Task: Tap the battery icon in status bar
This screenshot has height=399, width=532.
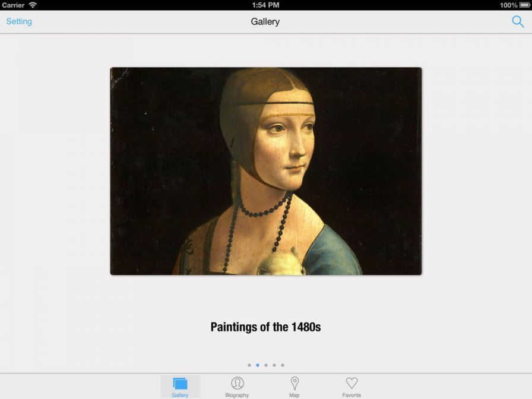Action: click(x=525, y=5)
